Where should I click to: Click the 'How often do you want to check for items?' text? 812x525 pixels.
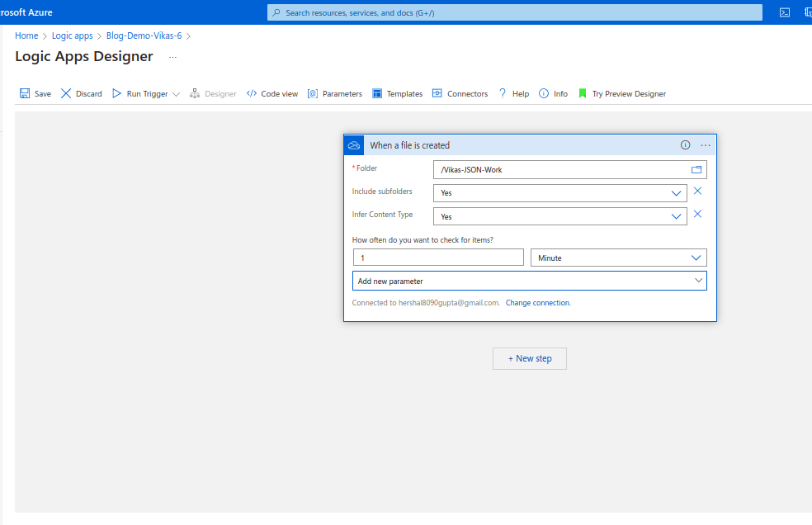pyautogui.click(x=423, y=240)
